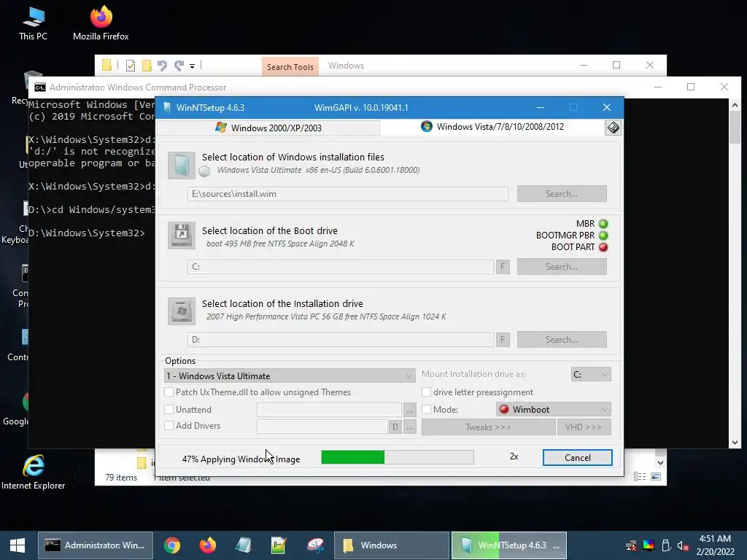Click the Installation drive icon
Viewport: 747px width, 560px height.
coord(182,311)
